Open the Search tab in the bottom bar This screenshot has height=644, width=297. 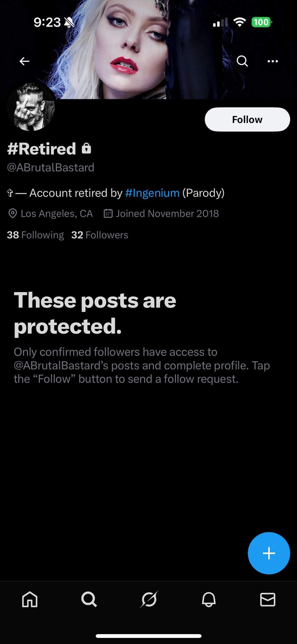[89, 600]
